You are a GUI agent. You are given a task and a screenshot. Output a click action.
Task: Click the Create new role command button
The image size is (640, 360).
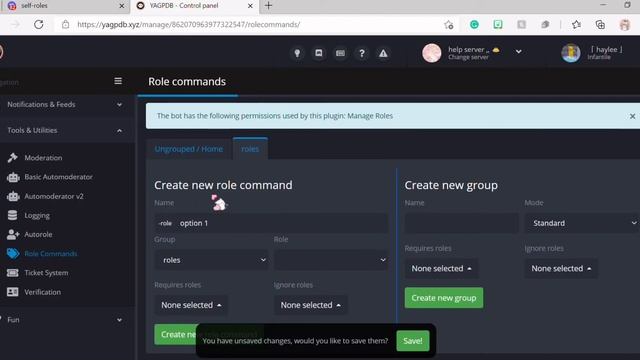(x=176, y=334)
